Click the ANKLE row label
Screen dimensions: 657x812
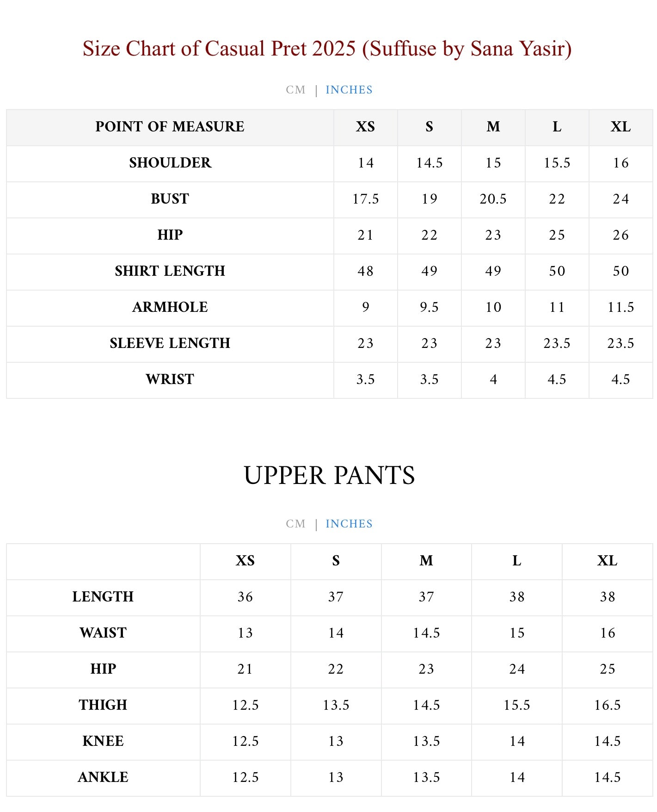pos(103,777)
